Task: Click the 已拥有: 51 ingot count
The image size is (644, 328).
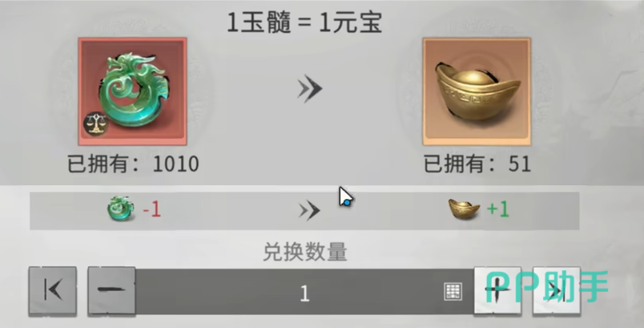Action: pyautogui.click(x=477, y=164)
